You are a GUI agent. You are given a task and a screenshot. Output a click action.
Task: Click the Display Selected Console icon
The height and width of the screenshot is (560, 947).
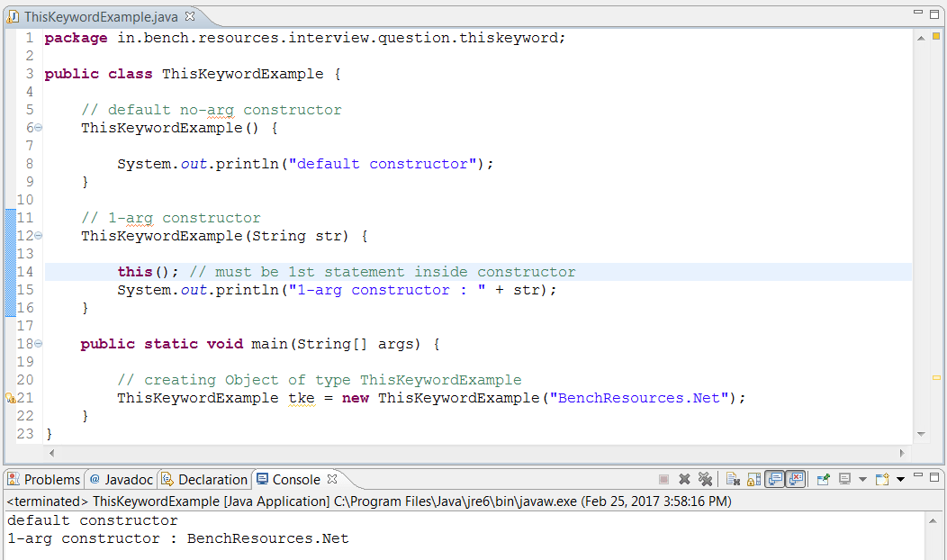(845, 478)
